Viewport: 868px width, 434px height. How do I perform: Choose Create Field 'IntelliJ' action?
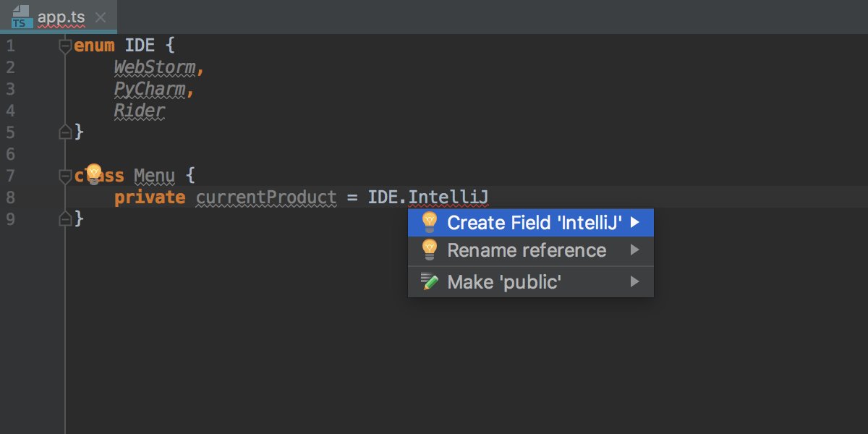click(x=531, y=223)
